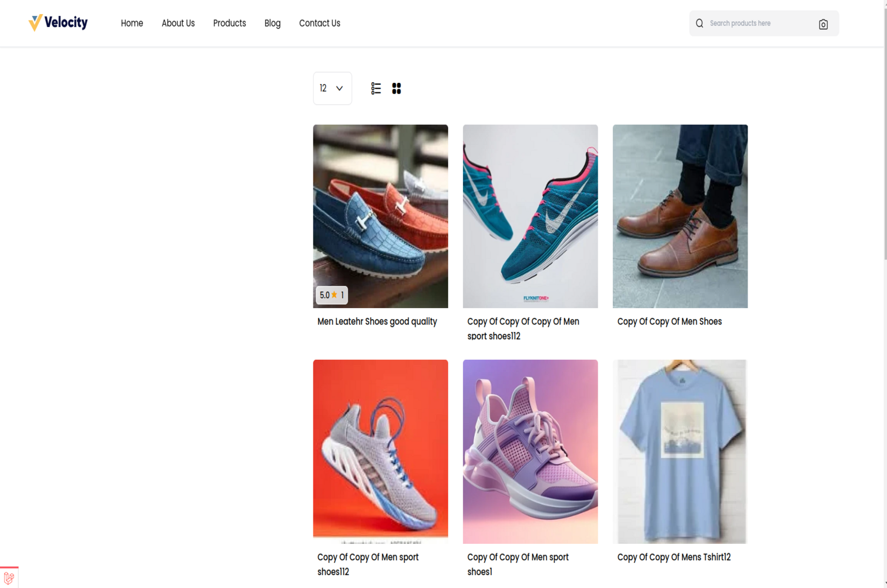Open Copy Of Copy Of Men Shoes link
The image size is (887, 588).
click(669, 322)
